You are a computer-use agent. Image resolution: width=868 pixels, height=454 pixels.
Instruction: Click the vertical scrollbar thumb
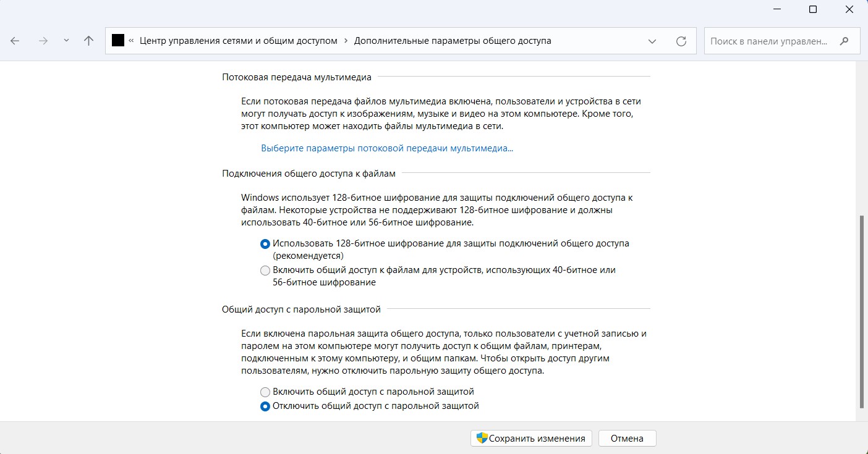(863, 312)
